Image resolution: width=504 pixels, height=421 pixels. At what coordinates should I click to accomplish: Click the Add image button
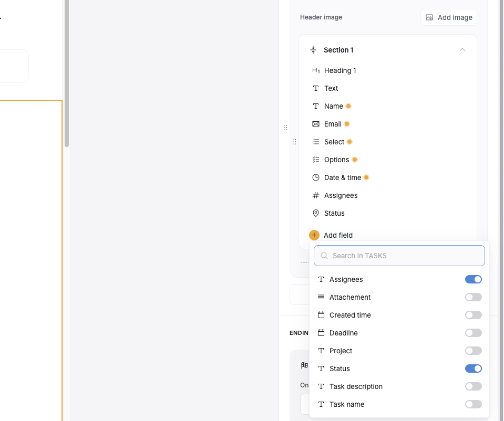448,17
